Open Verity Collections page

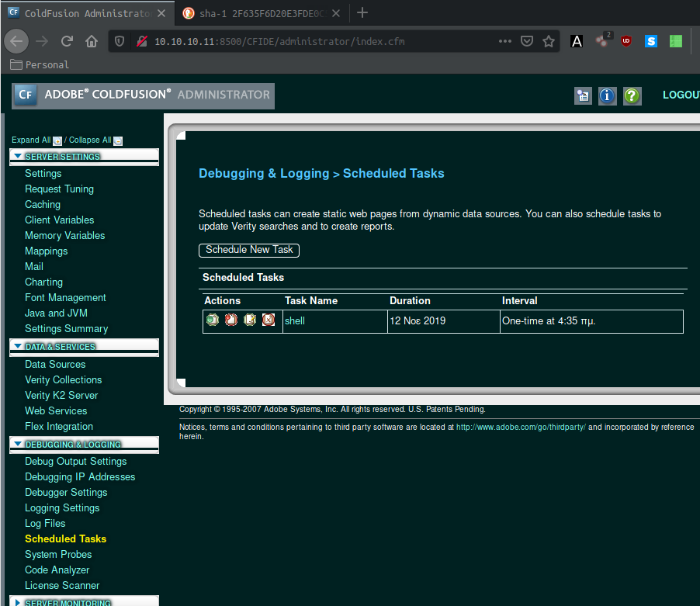point(64,379)
